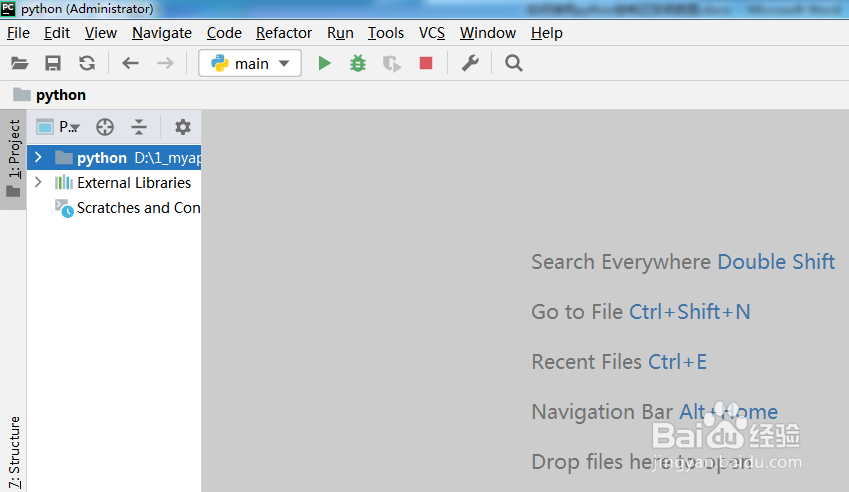Viewport: 849px width, 492px height.
Task: Click the Ctrl+E Recent Files hint
Action: click(x=677, y=362)
